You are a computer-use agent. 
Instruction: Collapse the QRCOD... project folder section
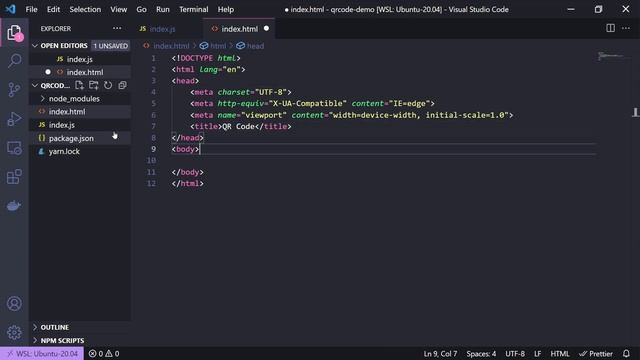(35, 85)
